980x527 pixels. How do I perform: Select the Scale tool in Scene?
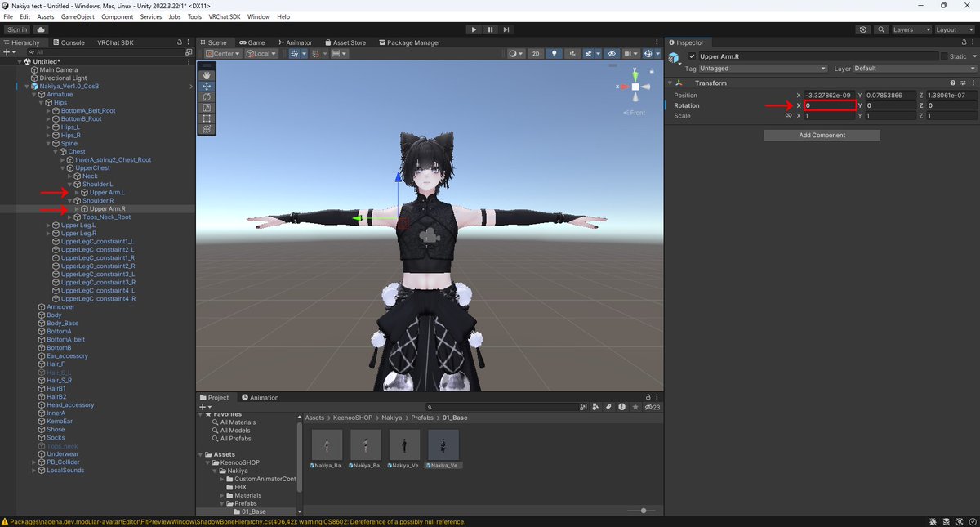tap(207, 107)
